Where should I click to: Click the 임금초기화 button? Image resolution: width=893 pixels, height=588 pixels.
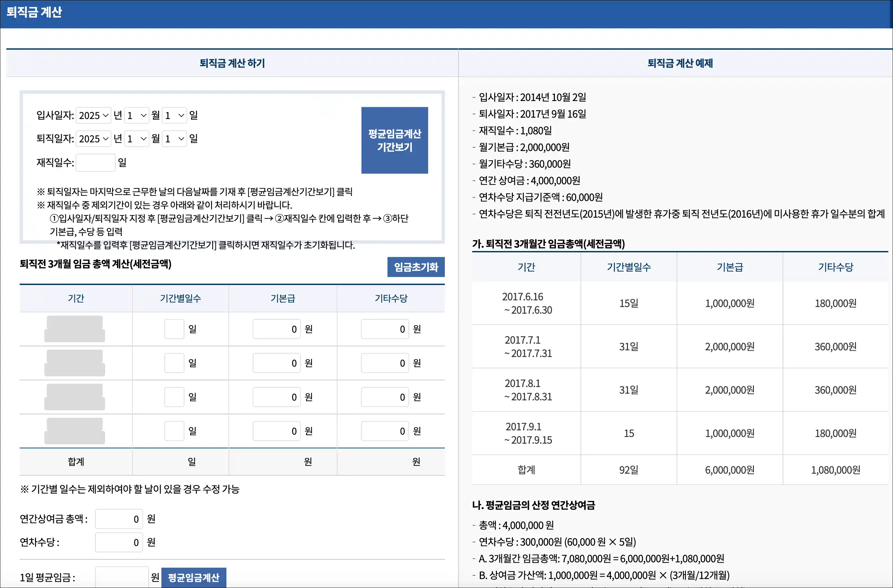point(416,267)
